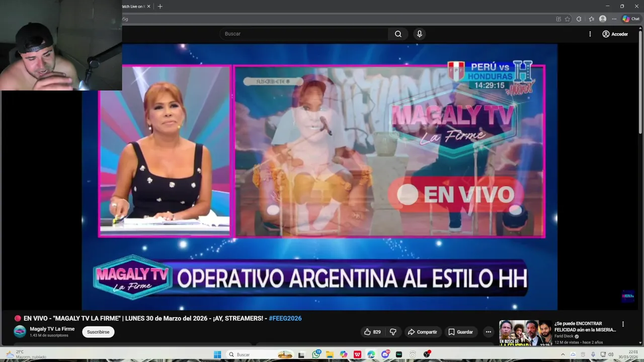Viewport: 644px width, 362px height.
Task: Save the video with Guardar button
Action: coord(460,332)
